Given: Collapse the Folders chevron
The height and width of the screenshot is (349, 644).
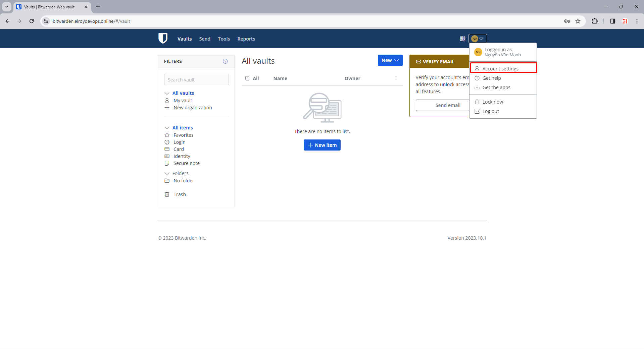Looking at the screenshot, I should [167, 173].
